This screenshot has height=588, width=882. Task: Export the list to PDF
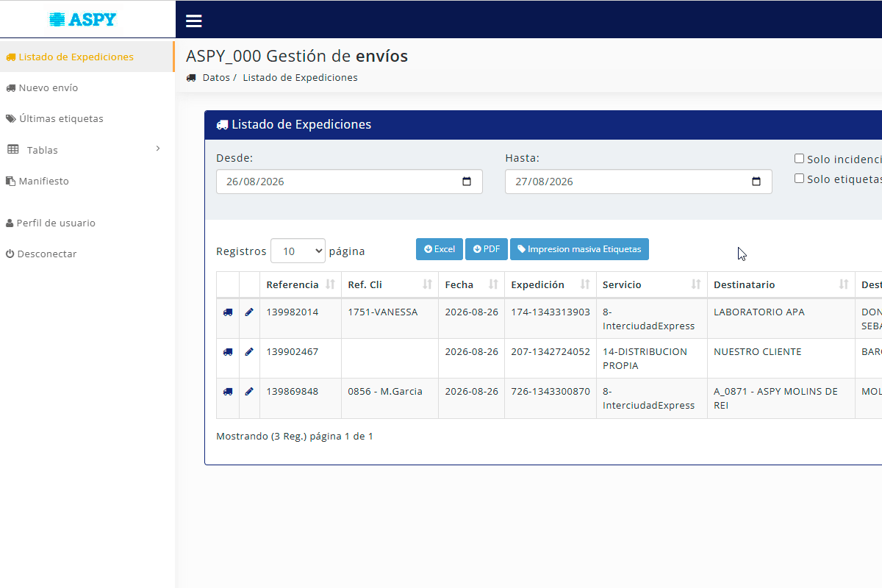tap(487, 249)
